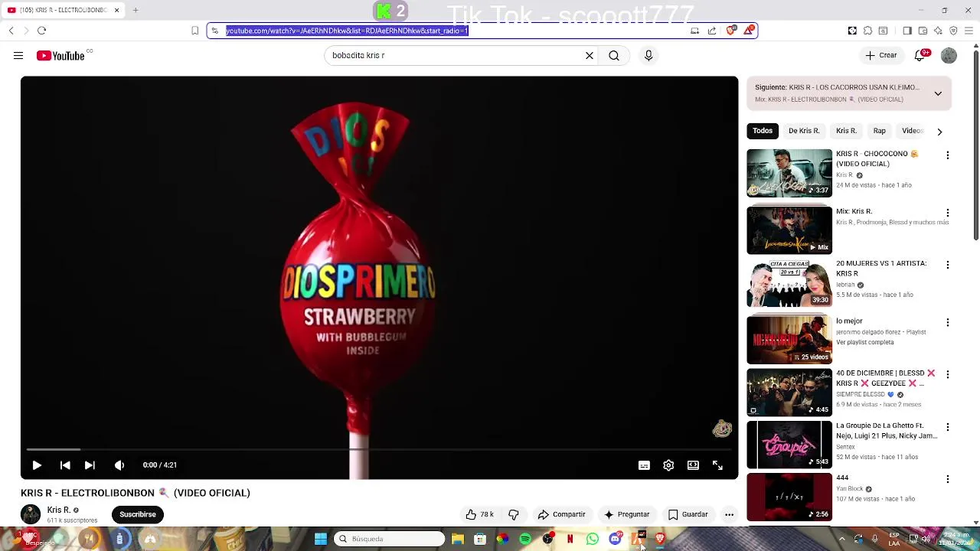Open Brave Shields lion icon
Viewport: 980px width, 551px height.
pyautogui.click(x=731, y=31)
